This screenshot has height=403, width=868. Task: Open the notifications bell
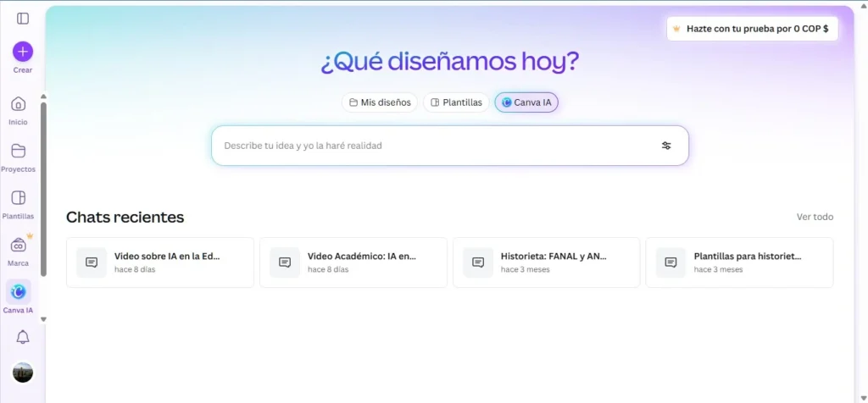23,337
